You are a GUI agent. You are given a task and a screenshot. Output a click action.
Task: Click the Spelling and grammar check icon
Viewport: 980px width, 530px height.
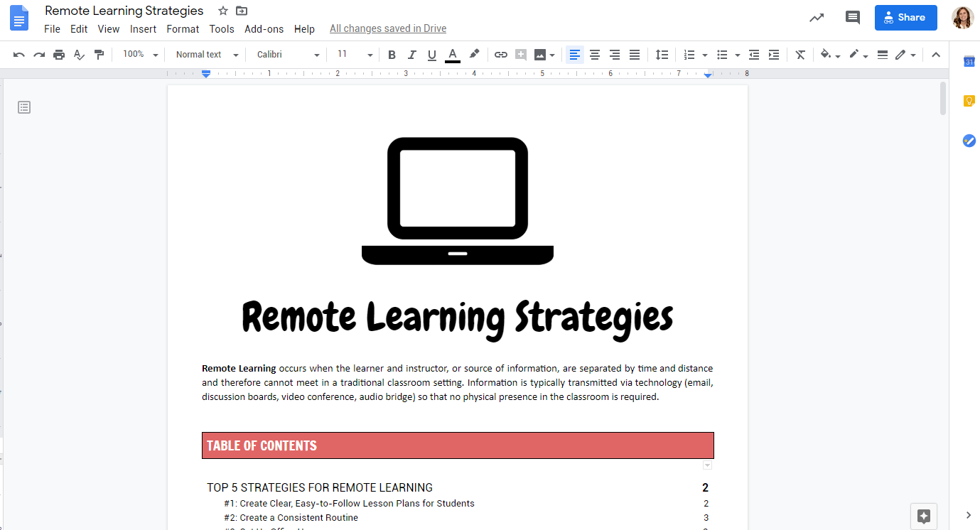(x=79, y=55)
